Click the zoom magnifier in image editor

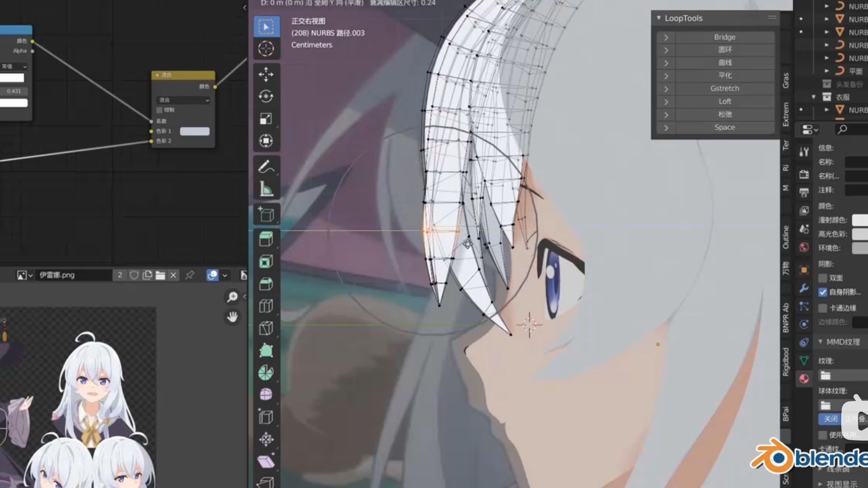(232, 297)
